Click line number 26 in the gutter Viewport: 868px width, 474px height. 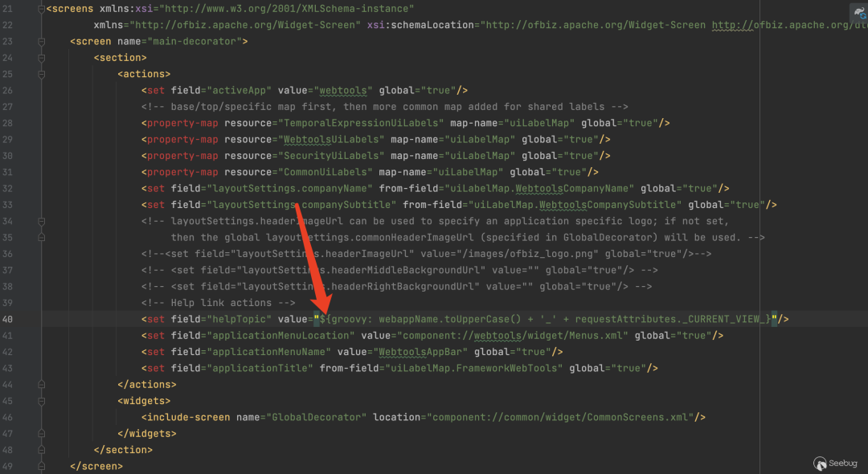(7, 90)
